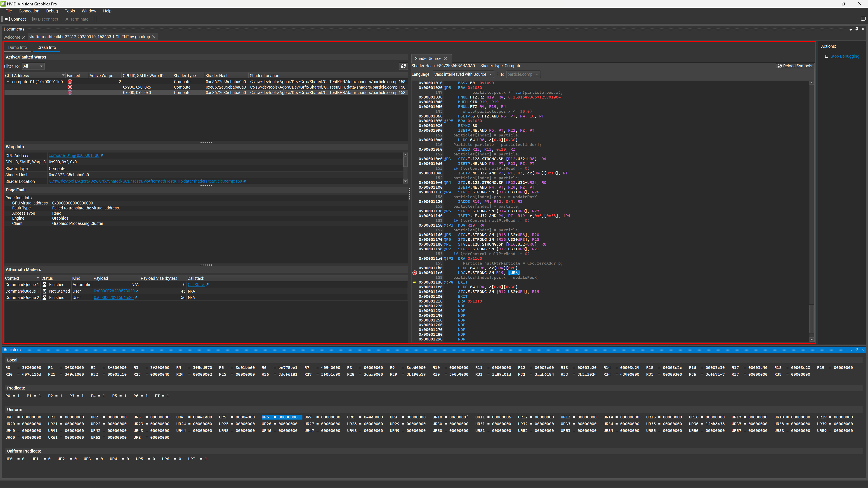Close the Shader Source tab
The image size is (868, 488).
coord(446,58)
